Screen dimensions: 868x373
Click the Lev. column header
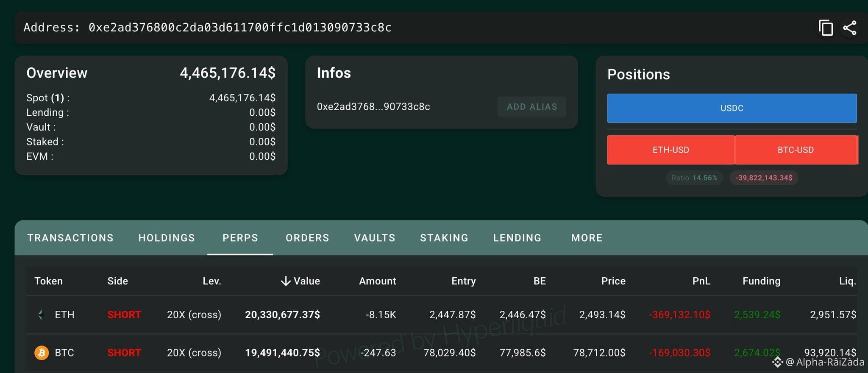click(212, 281)
